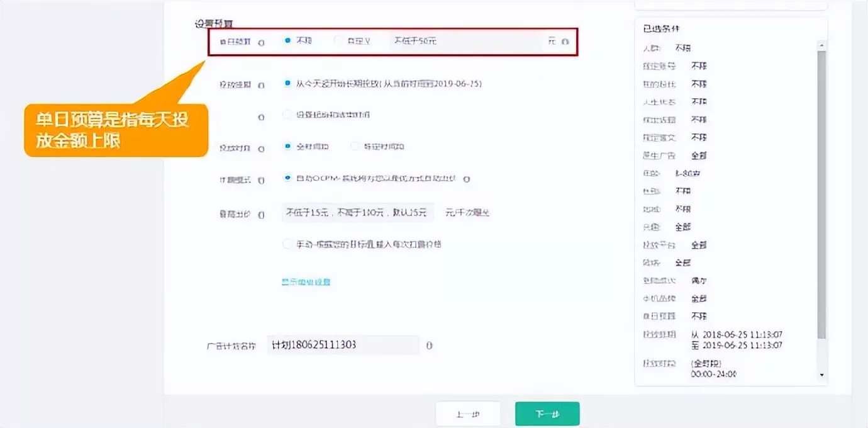Click help icon next to plan name field
Screen dimensions: 868x428
pos(429,346)
